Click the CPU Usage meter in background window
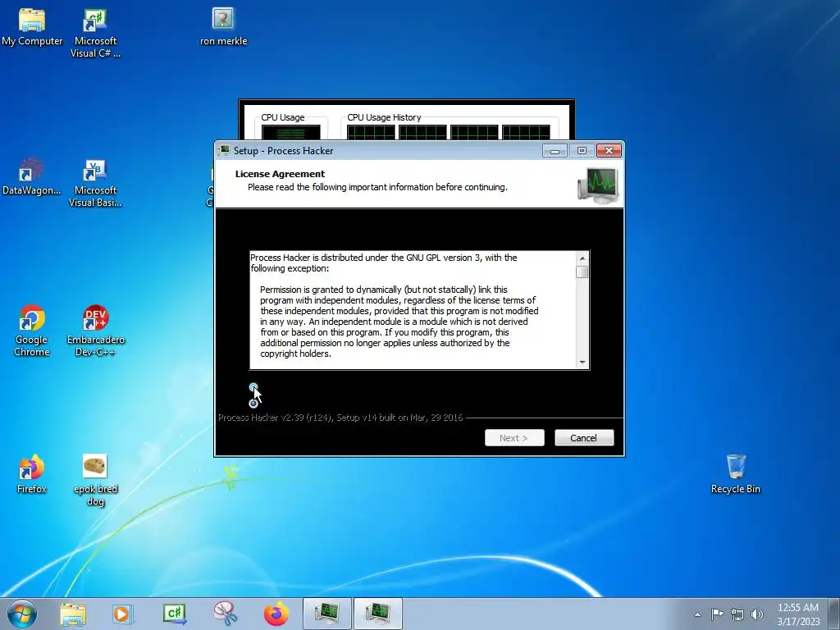 click(x=291, y=132)
